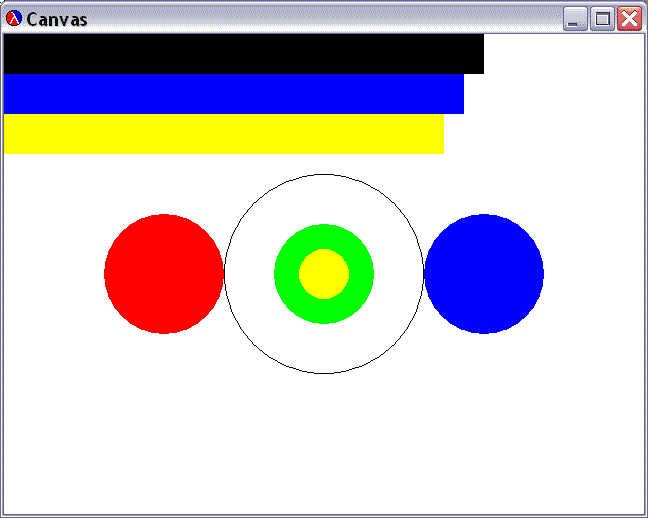This screenshot has width=648, height=518.
Task: Minimize the Canvas window
Action: point(575,19)
